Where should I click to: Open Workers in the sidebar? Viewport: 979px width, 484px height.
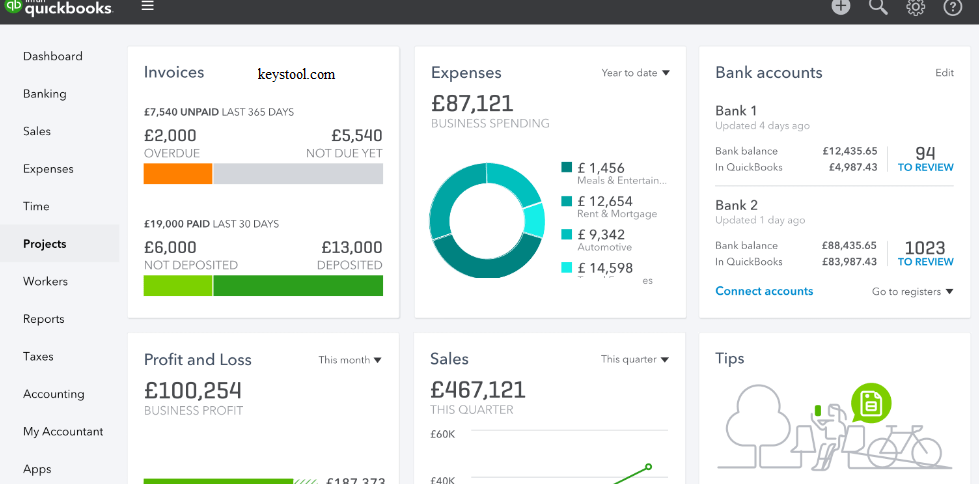click(45, 281)
